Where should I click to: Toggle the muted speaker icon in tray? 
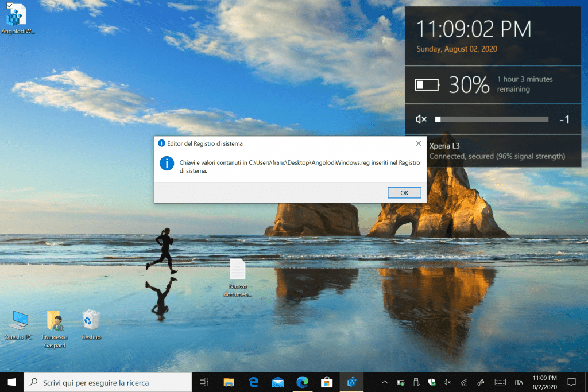point(447,382)
